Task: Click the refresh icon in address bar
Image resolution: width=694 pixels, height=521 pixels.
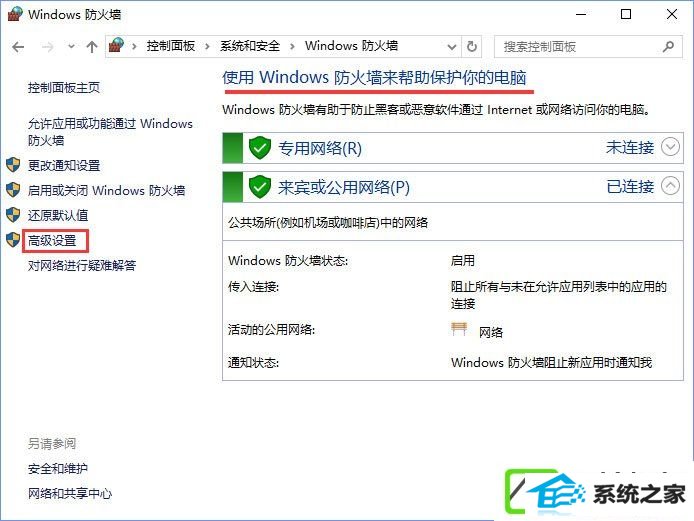Action: click(x=472, y=46)
